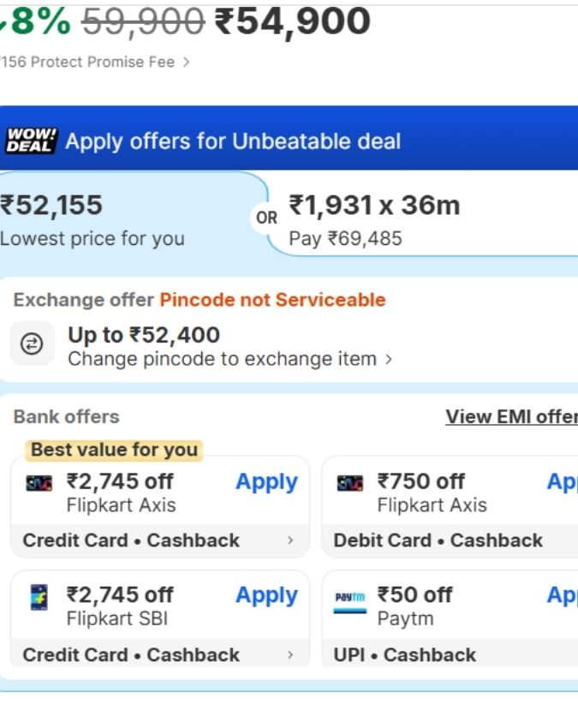578x728 pixels.
Task: Click the WOW Deal badge icon
Action: 31,140
